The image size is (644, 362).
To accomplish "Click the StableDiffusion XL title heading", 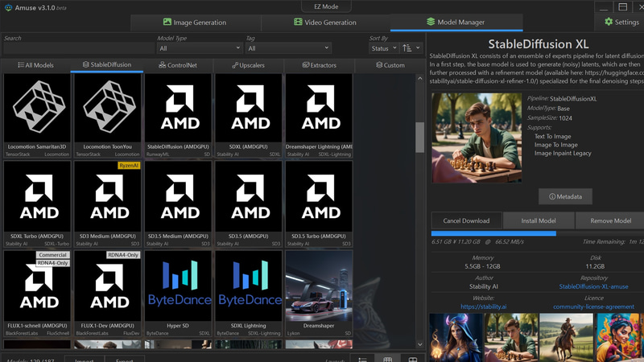I will pyautogui.click(x=538, y=44).
